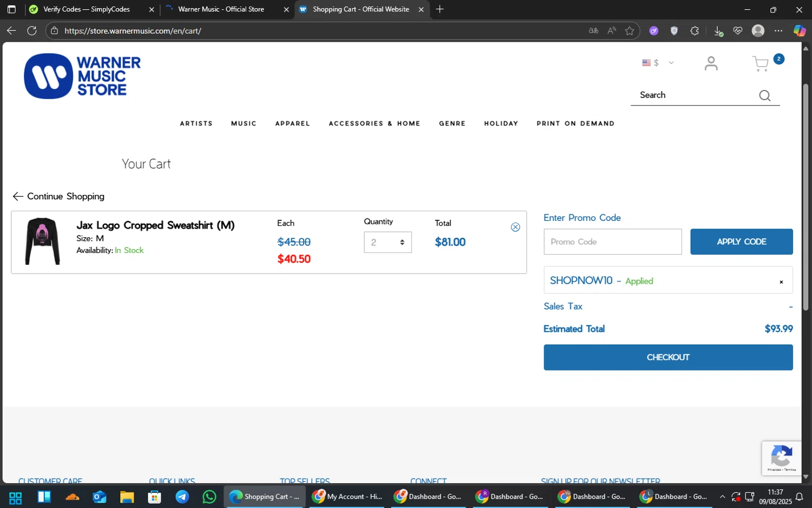Change the quantity stepper for sweatshirt
The image size is (812, 508).
388,243
